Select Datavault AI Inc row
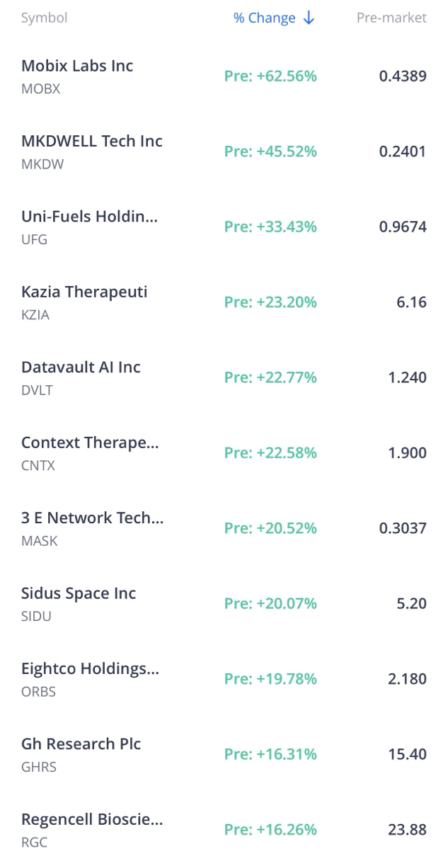The height and width of the screenshot is (868, 448). pos(224,377)
